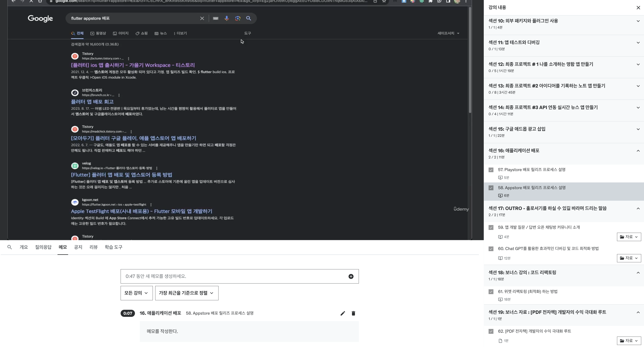The image size is (644, 347).
Task: Clear the Google search box with X
Action: 202,18
